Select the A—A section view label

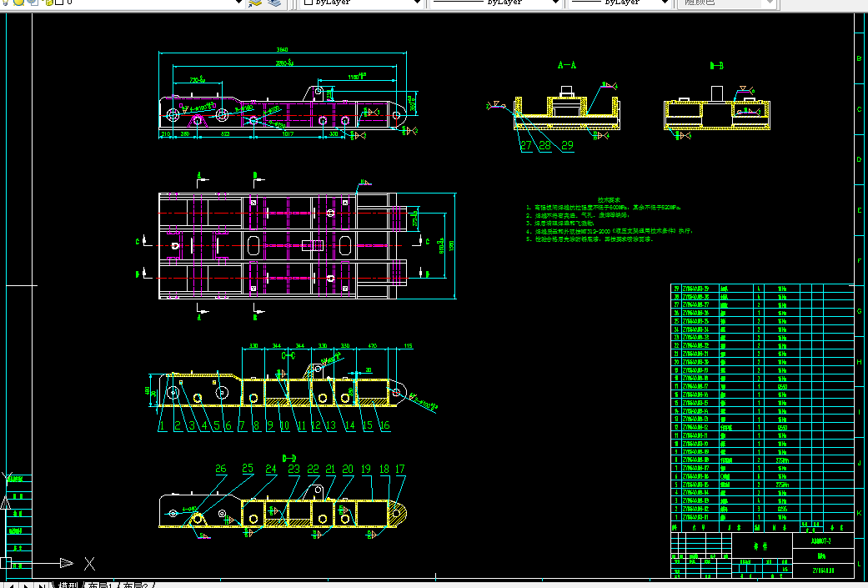pyautogui.click(x=567, y=65)
